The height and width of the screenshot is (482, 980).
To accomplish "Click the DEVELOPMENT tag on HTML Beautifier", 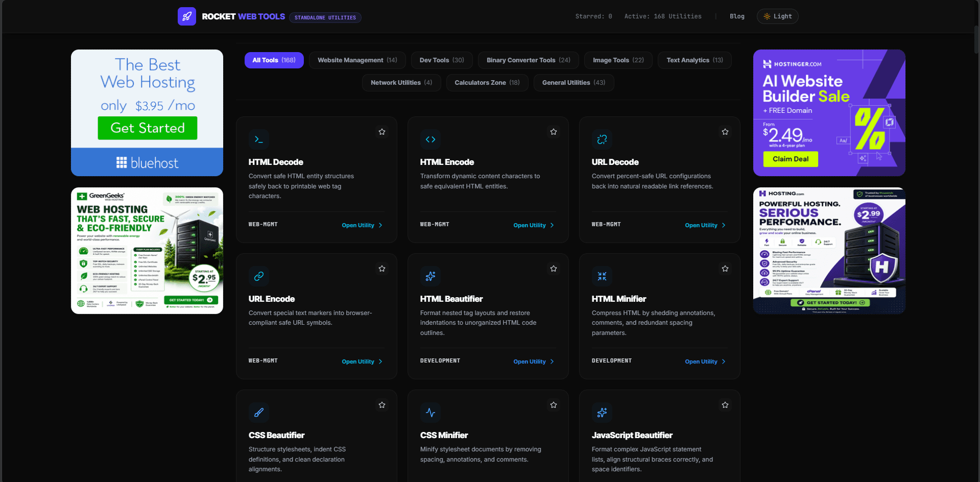I will [440, 360].
